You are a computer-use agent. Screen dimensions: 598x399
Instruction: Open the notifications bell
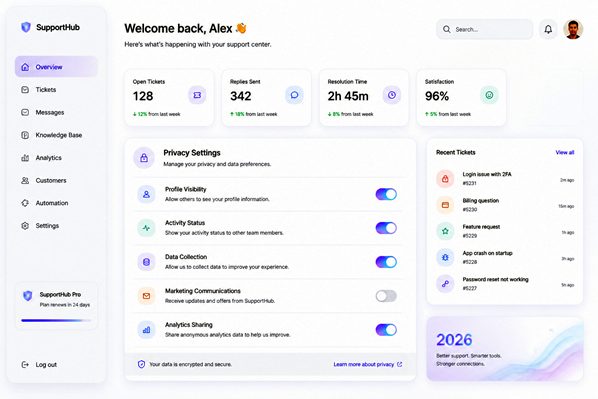[548, 29]
